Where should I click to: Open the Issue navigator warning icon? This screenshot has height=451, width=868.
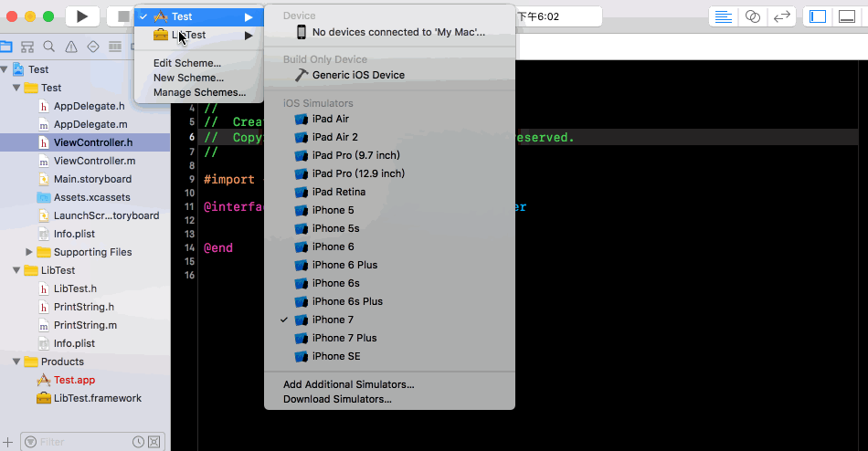pos(71,47)
